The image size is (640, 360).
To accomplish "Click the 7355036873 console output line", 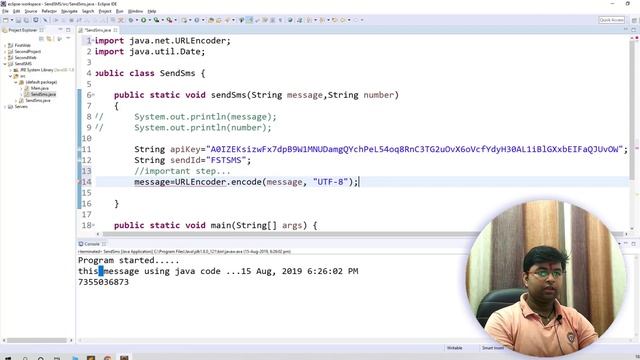I will [103, 282].
